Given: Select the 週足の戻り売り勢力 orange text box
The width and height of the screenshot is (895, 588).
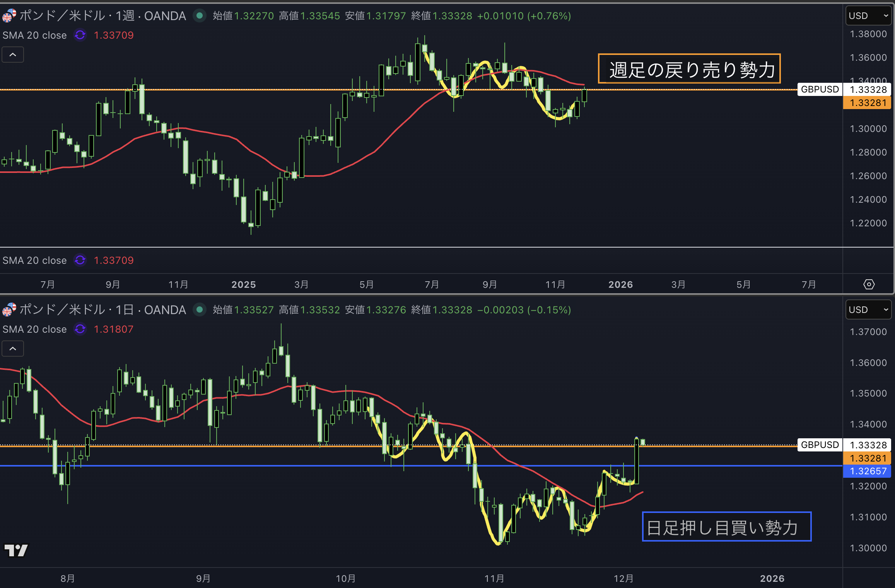Looking at the screenshot, I should 689,69.
